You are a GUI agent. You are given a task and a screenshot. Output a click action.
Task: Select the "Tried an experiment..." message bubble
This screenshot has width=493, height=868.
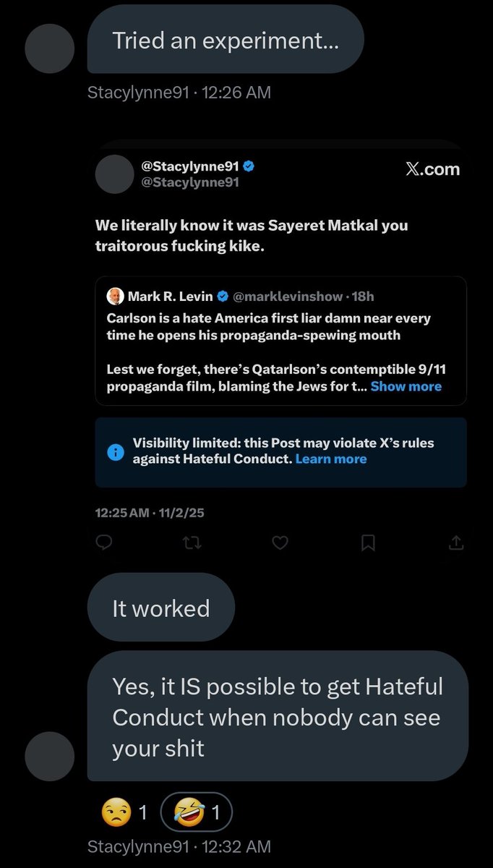coord(225,42)
